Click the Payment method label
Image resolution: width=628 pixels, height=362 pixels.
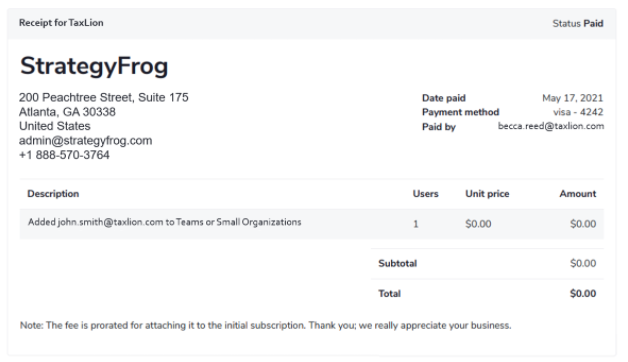click(461, 112)
